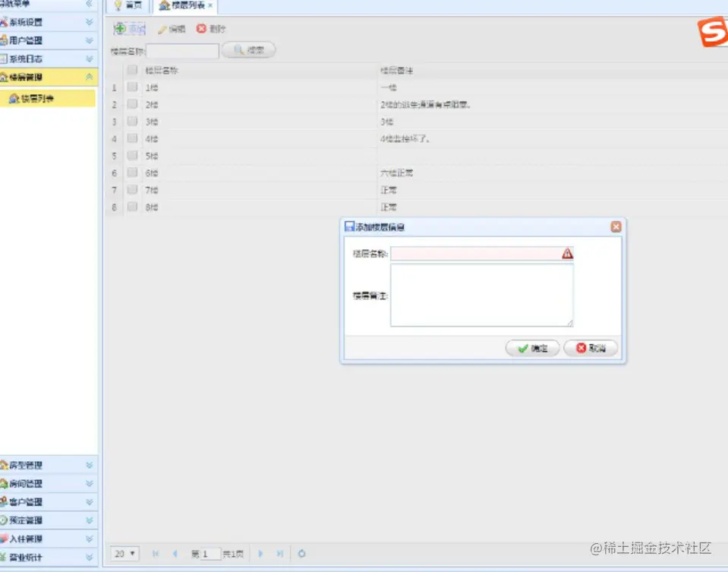Click the 客户管理 sidebar icon

click(4, 501)
